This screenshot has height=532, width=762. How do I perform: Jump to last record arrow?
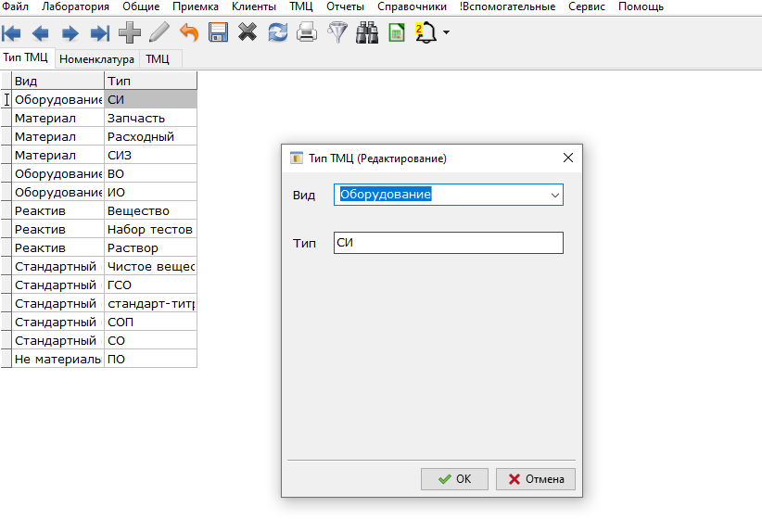pos(100,33)
